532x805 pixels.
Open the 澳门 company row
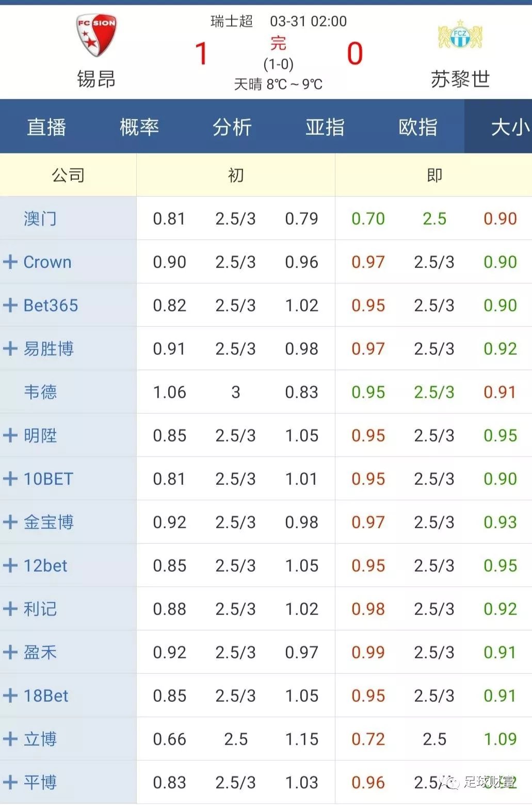tap(40, 218)
